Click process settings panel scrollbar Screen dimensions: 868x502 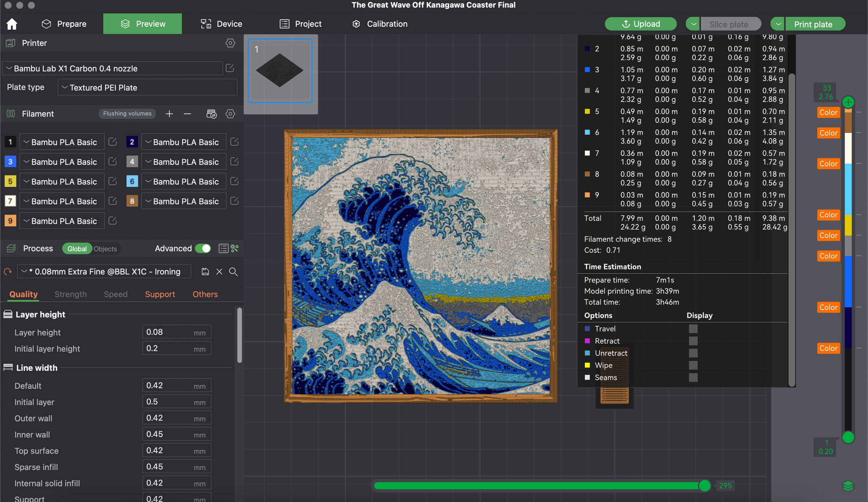click(239, 335)
